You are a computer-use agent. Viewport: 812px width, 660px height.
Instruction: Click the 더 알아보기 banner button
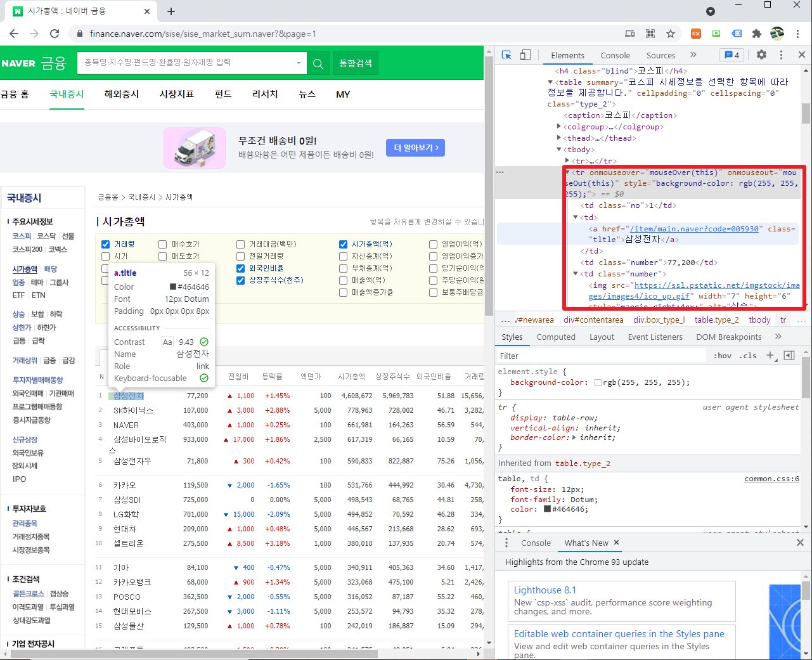tap(415, 148)
